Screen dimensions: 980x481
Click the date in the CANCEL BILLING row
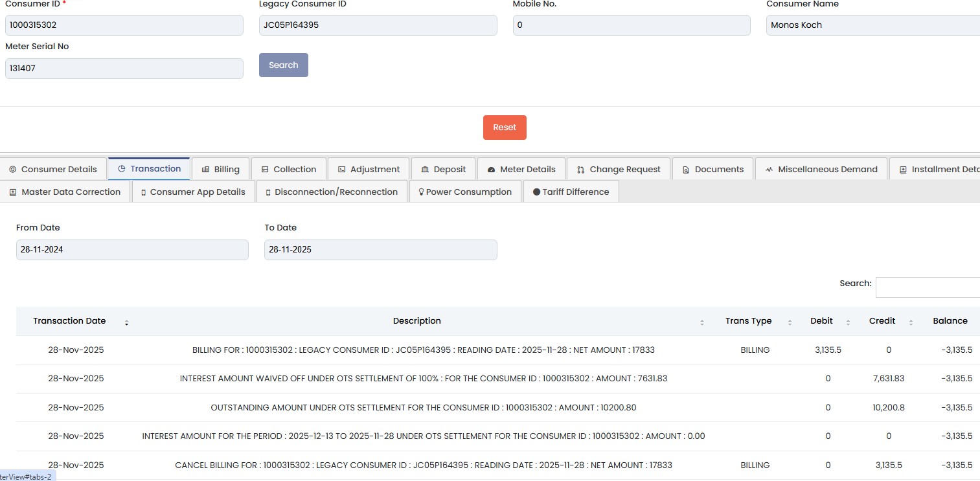coord(76,465)
